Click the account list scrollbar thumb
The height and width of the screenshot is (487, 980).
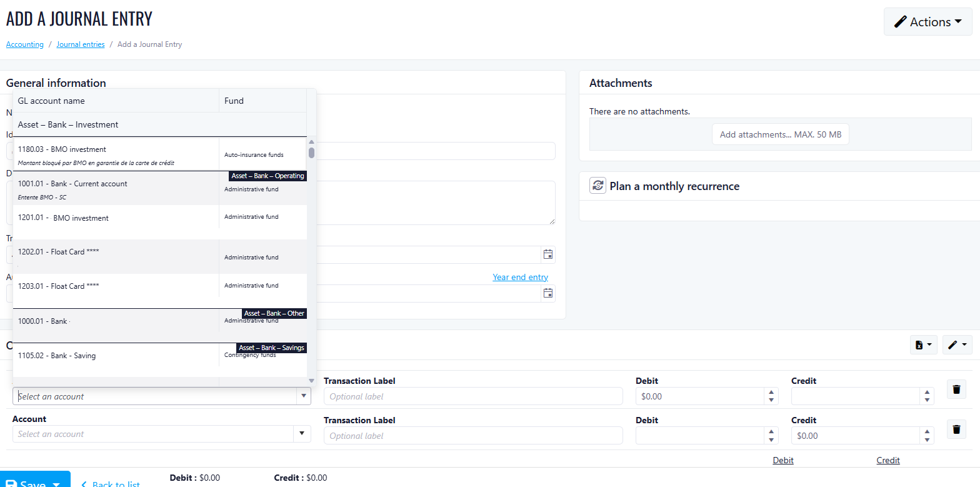click(x=311, y=152)
